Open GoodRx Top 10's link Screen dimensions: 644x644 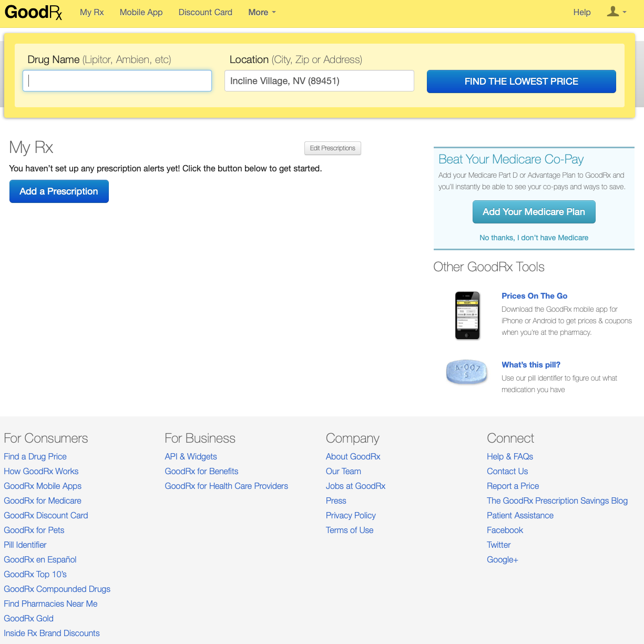click(35, 574)
